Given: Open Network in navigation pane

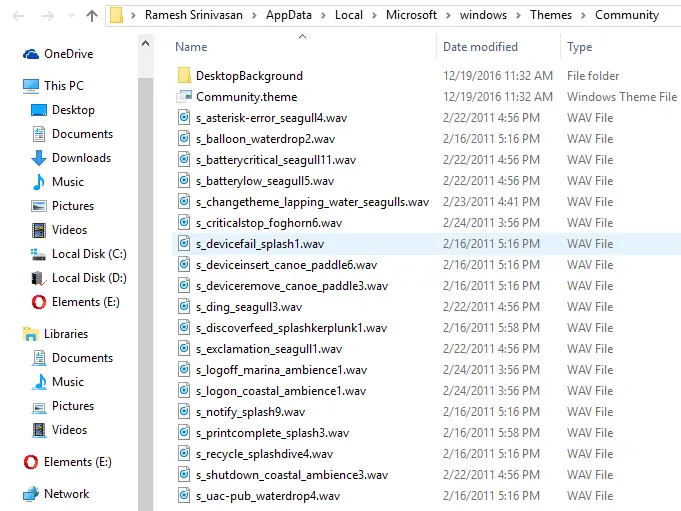Looking at the screenshot, I should (66, 494).
